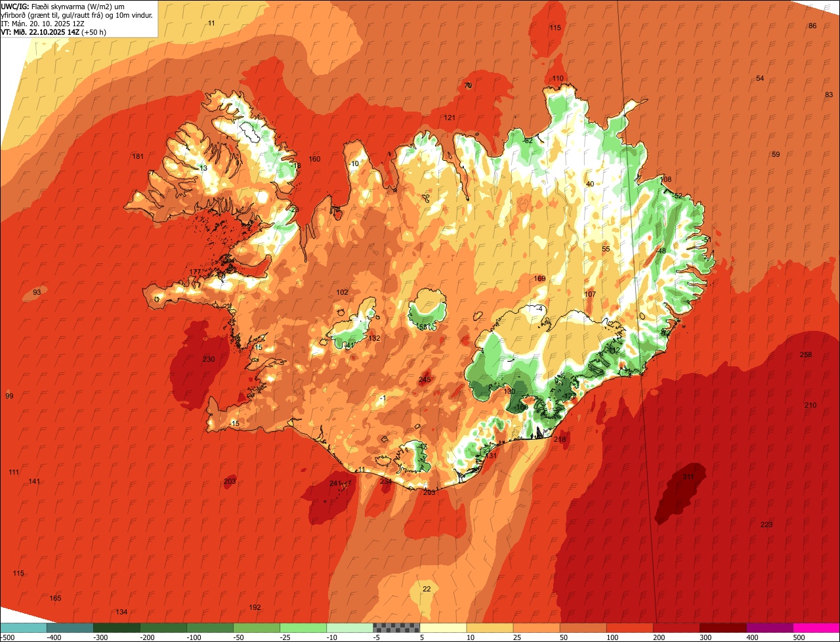840x642 pixels.
Task: Click the magenta swatch above 500
Action: click(x=816, y=628)
